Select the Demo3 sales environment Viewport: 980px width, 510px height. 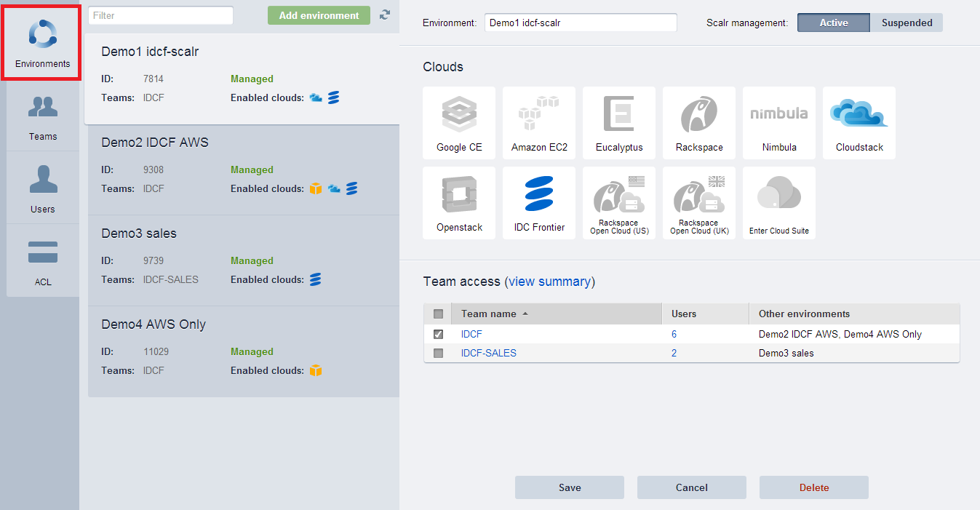(x=244, y=260)
